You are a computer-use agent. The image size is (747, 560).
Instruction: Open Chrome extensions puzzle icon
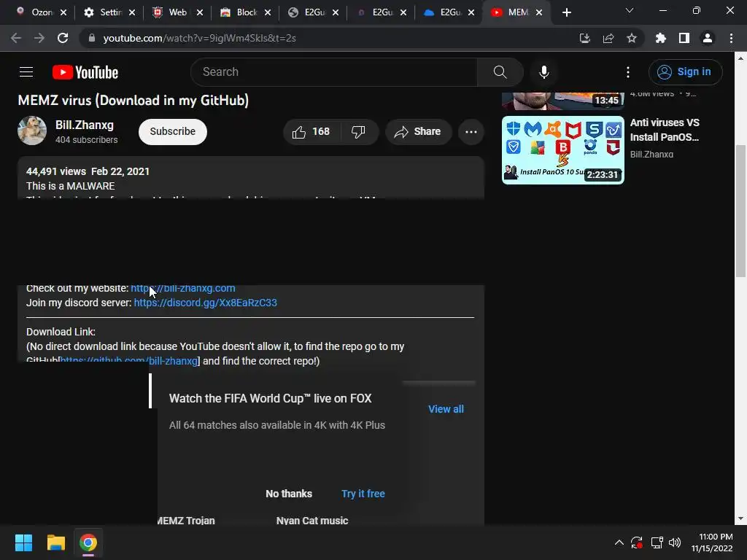660,38
